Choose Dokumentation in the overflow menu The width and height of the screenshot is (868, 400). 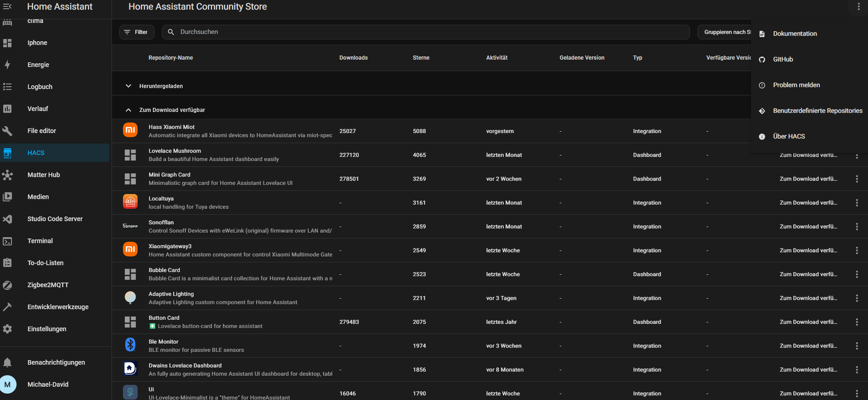795,33
